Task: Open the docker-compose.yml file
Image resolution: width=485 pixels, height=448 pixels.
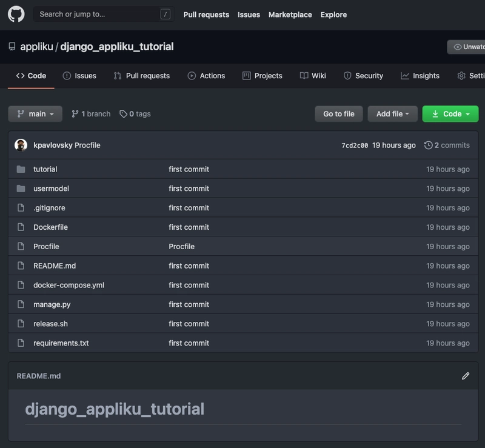Action: point(69,285)
